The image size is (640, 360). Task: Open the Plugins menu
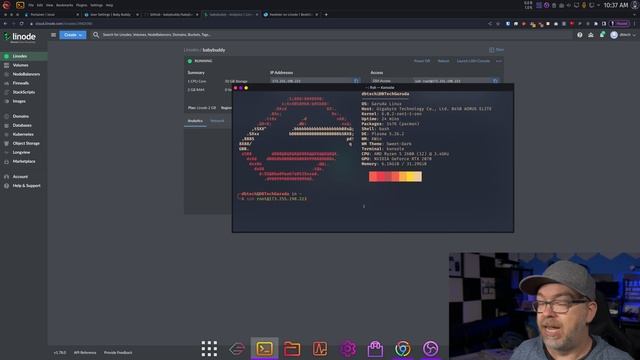82,5
